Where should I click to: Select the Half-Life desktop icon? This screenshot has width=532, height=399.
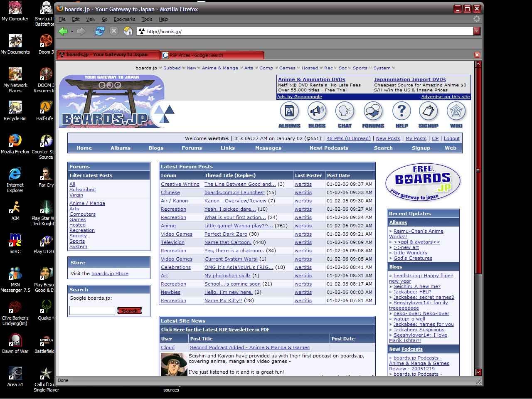[x=44, y=111]
